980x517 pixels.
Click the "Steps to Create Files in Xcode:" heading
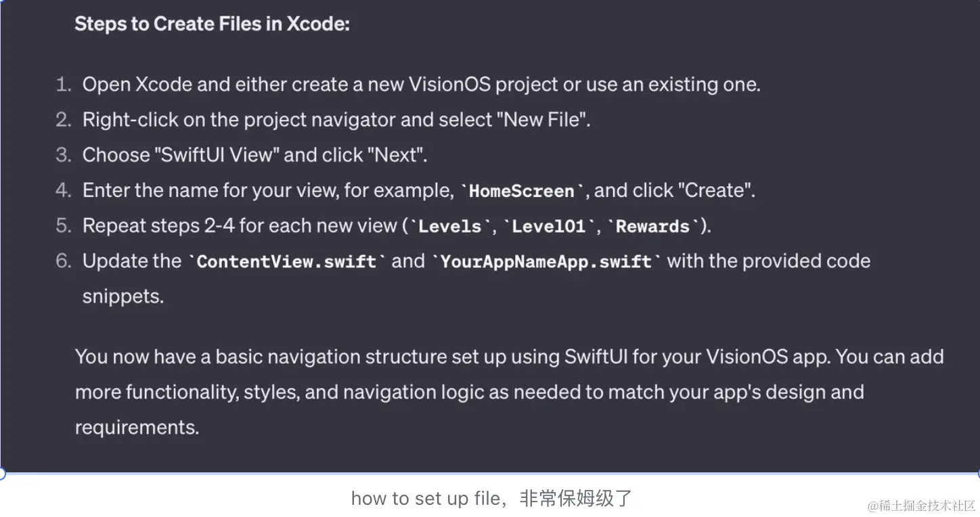pyautogui.click(x=212, y=24)
